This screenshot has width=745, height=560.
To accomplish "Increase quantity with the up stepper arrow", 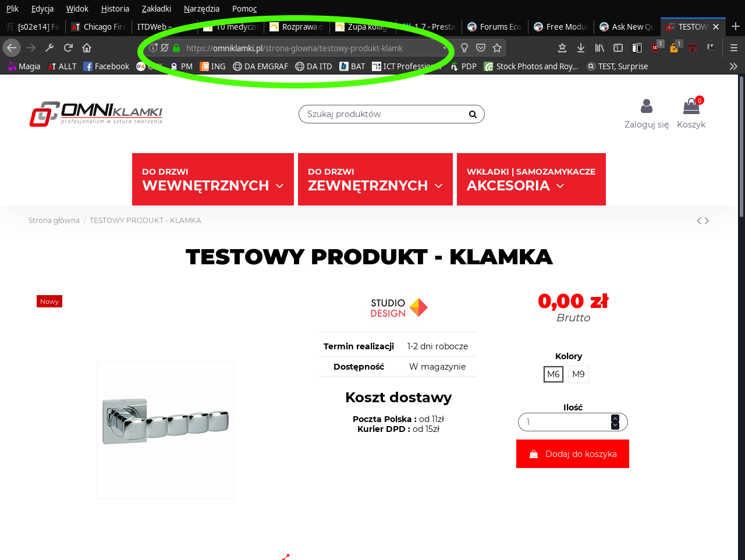I will pos(615,419).
